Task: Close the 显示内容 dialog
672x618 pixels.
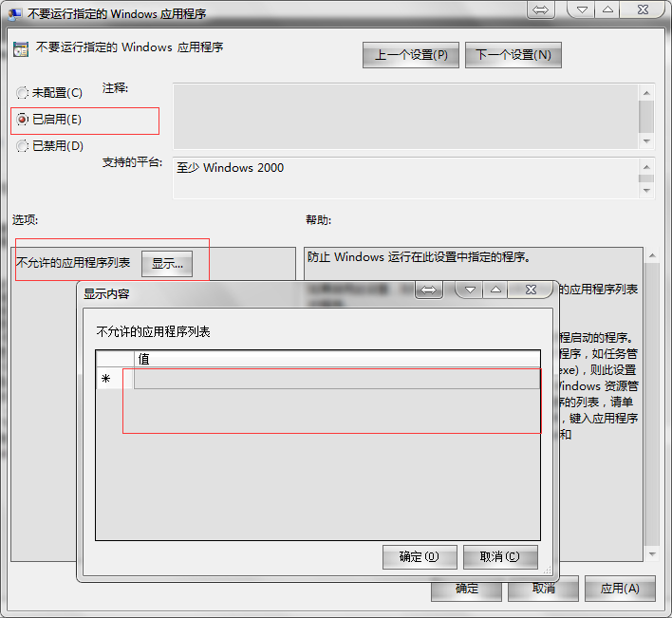Action: point(531,290)
